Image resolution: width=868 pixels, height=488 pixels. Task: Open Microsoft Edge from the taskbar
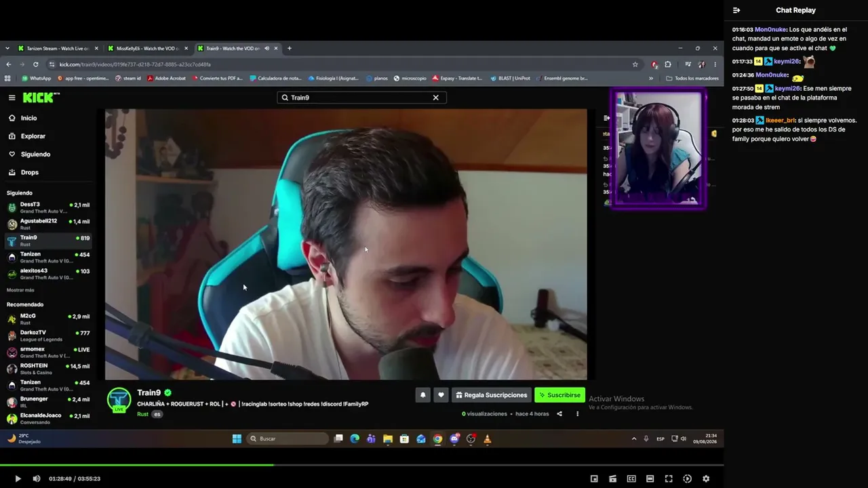click(355, 439)
